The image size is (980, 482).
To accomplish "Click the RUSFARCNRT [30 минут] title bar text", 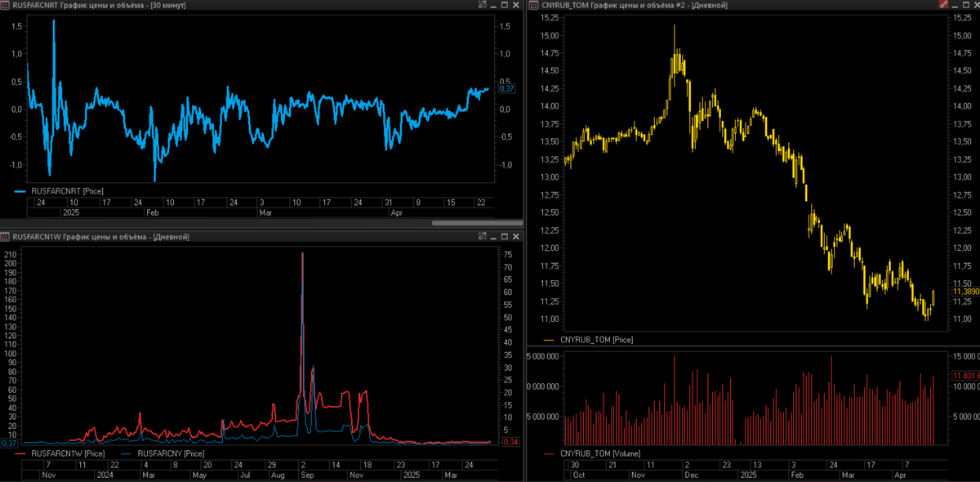I will click(x=100, y=5).
